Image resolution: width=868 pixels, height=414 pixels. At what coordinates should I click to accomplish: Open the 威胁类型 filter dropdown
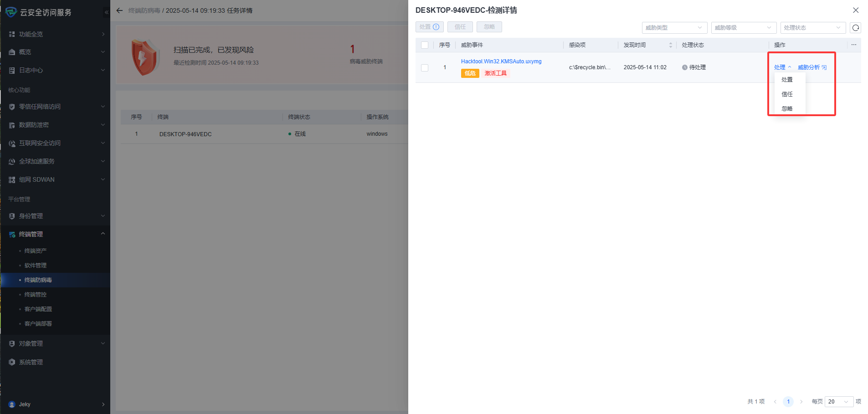click(x=674, y=28)
